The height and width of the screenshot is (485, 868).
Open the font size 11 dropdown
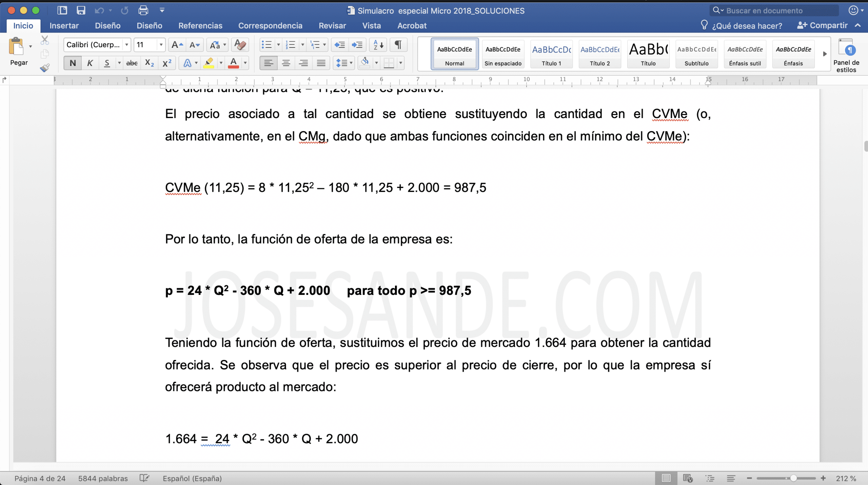pos(161,45)
